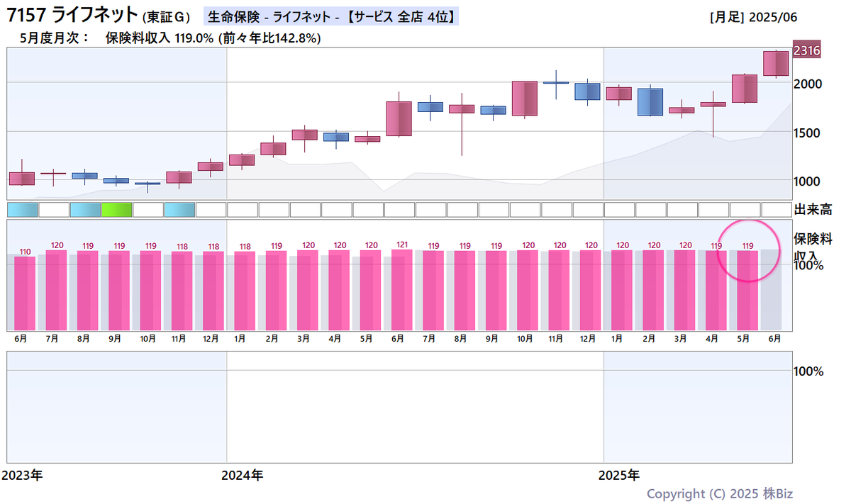This screenshot has height=504, width=851.
Task: Click the 2000 price axis label
Action: click(808, 84)
